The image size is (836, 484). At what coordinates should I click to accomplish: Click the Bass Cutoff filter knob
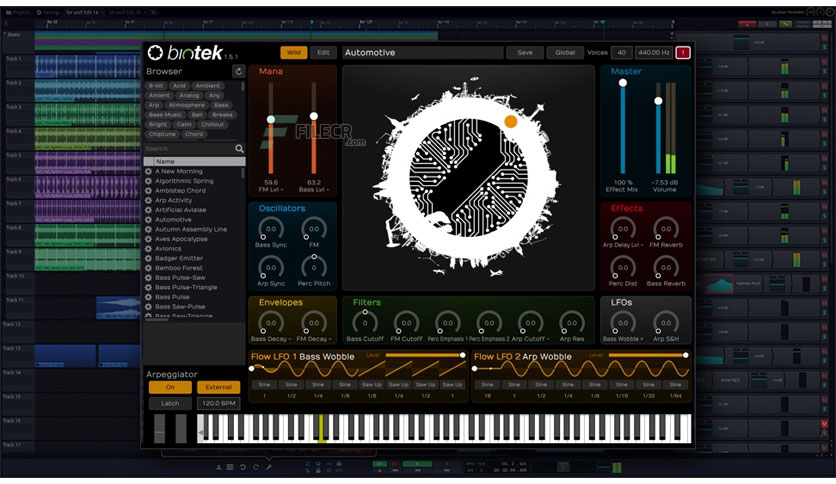pyautogui.click(x=365, y=322)
